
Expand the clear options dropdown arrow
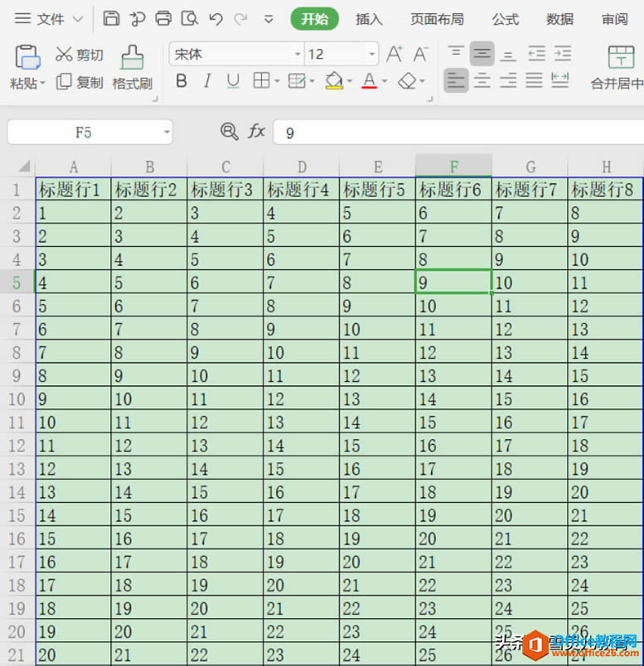(422, 80)
